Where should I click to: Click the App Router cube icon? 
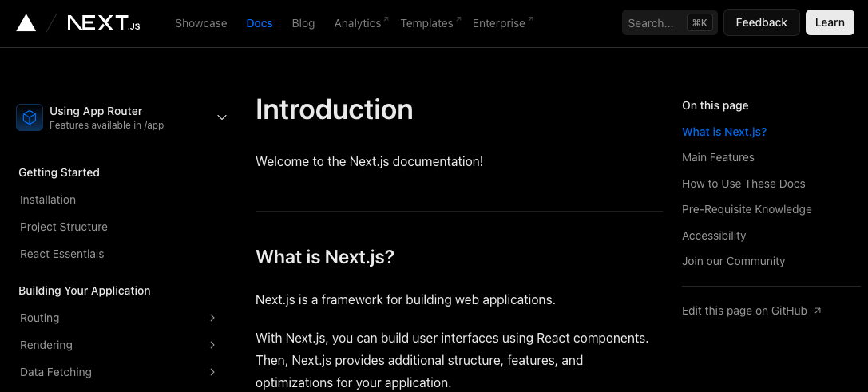[x=30, y=117]
